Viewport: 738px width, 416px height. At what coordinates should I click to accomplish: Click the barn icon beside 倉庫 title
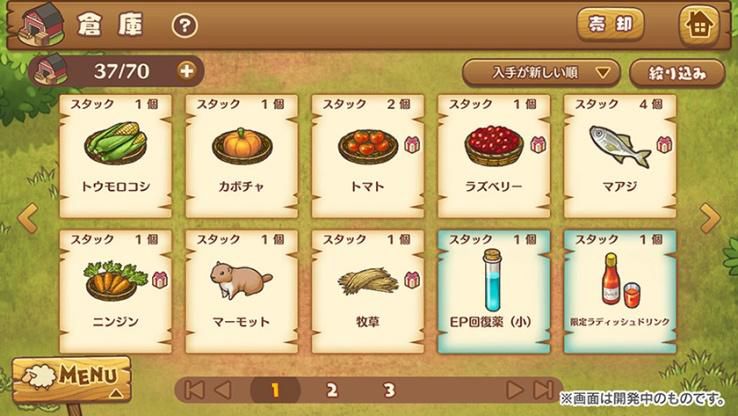[x=40, y=24]
